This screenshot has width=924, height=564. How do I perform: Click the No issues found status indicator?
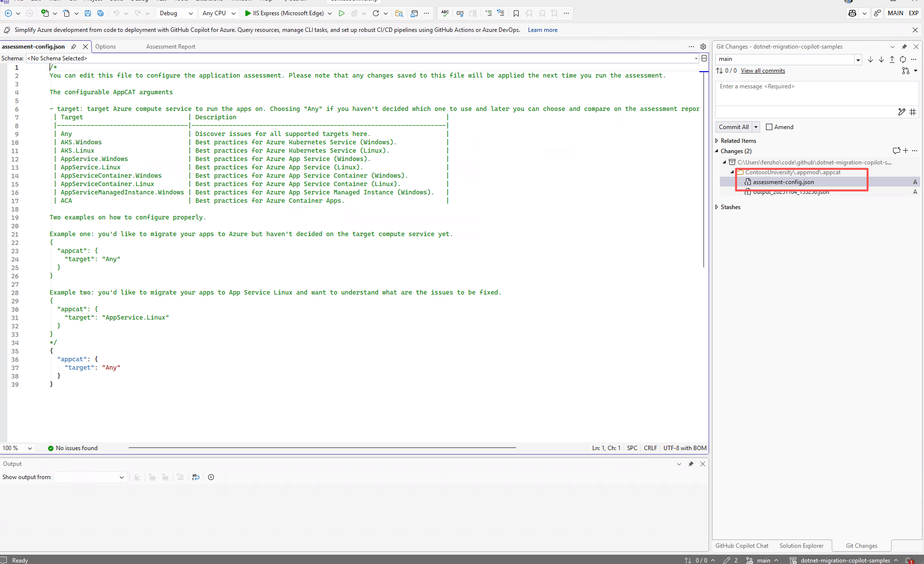[x=73, y=448]
